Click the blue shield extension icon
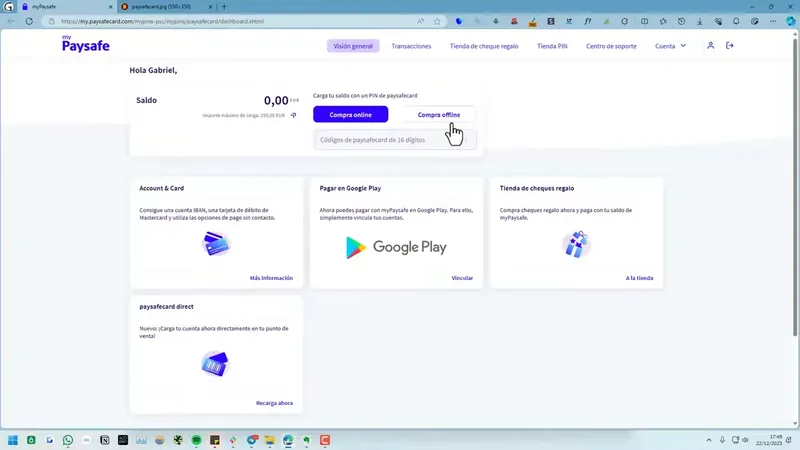Viewport: 800px width, 450px height. point(459,21)
